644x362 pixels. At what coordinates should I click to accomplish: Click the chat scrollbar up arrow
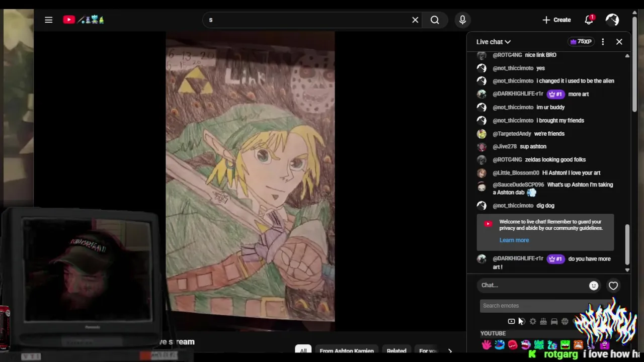(627, 55)
